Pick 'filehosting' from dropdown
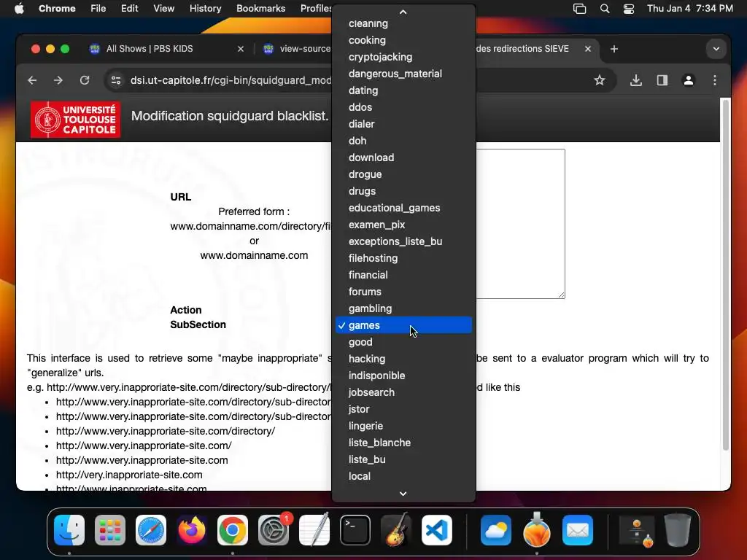Viewport: 747px width, 560px height. 403,258
